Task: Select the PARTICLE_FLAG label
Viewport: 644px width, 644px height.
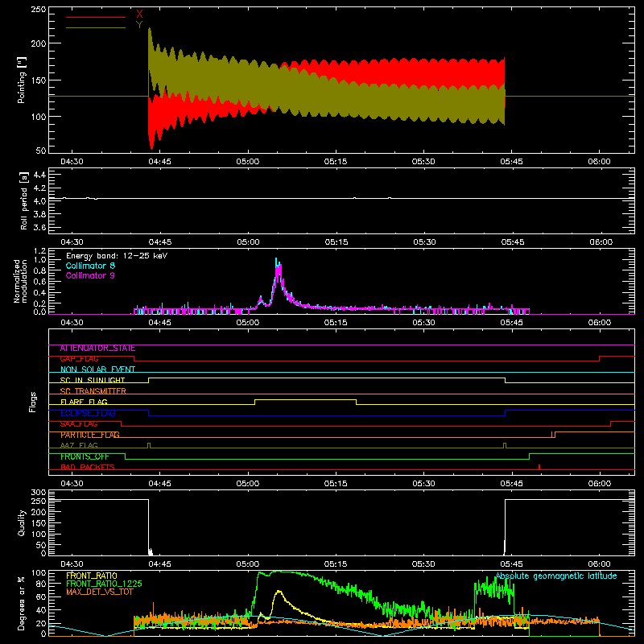Action: coord(90,435)
